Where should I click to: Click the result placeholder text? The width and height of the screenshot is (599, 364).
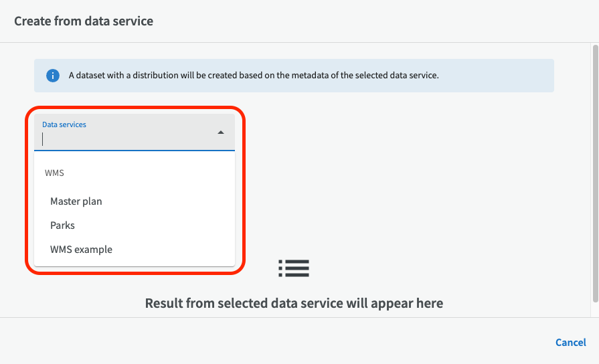coord(294,303)
